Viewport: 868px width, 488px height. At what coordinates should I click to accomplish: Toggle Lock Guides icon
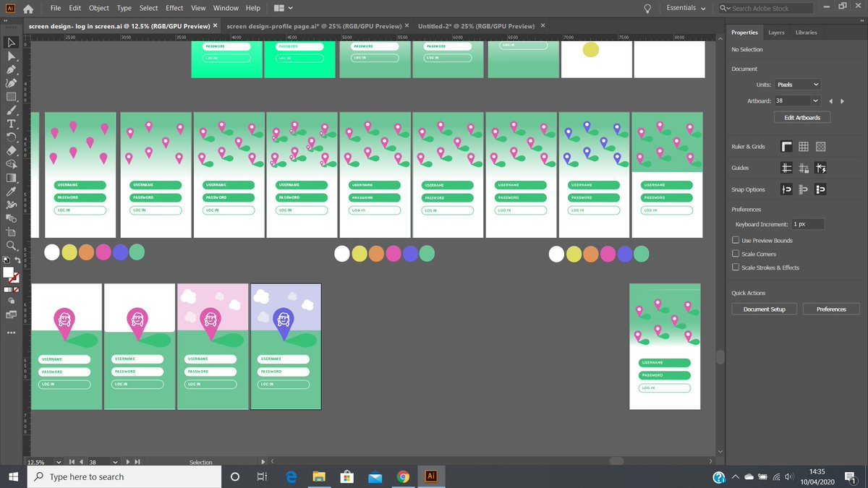(x=804, y=168)
